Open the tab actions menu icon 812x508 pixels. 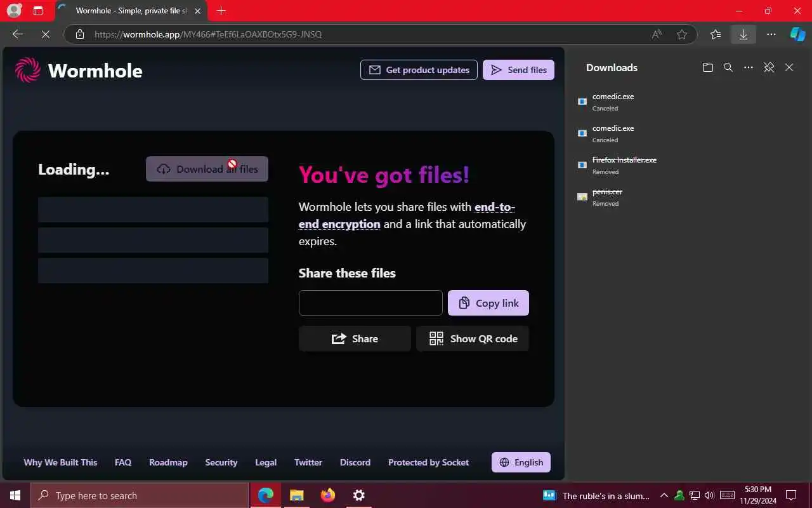point(38,11)
